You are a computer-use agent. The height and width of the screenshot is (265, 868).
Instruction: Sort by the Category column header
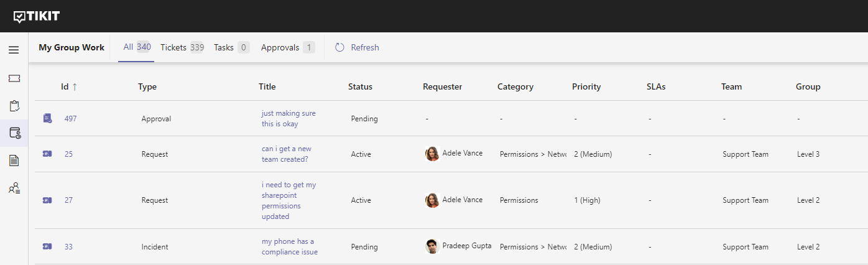515,87
